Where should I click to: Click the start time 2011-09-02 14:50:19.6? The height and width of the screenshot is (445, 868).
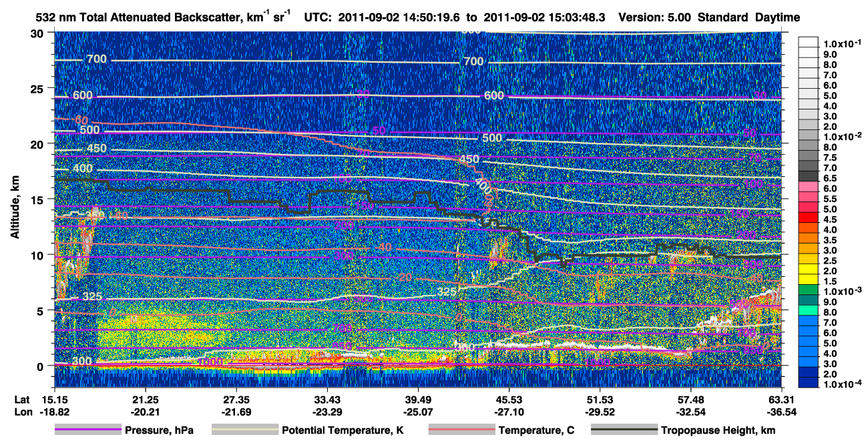[x=399, y=18]
